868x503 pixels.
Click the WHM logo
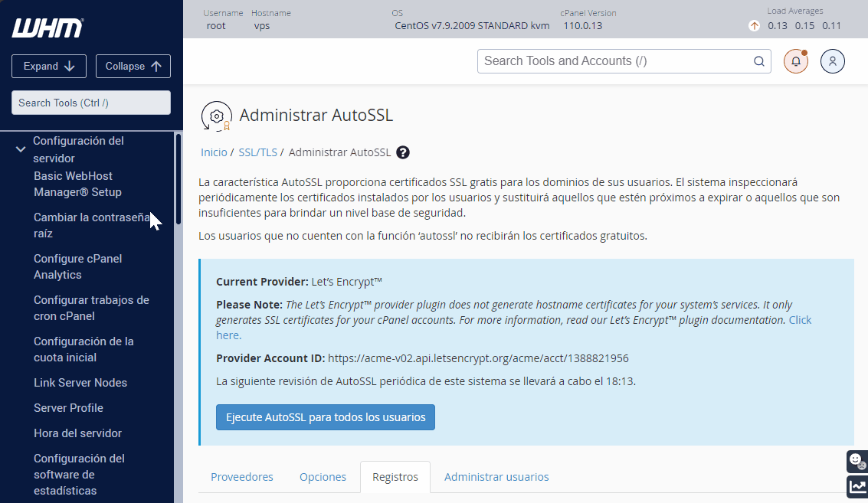47,28
